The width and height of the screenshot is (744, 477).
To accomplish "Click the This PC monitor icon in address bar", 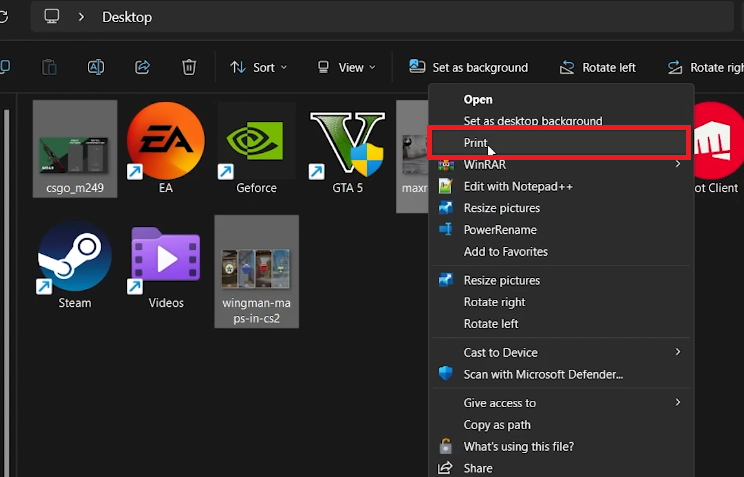I will tap(52, 17).
